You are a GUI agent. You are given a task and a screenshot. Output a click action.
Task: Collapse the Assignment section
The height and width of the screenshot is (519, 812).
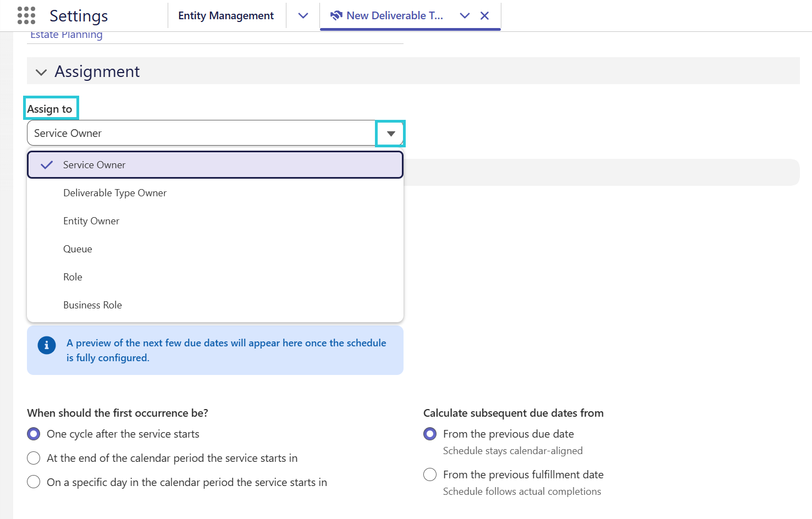tap(41, 72)
